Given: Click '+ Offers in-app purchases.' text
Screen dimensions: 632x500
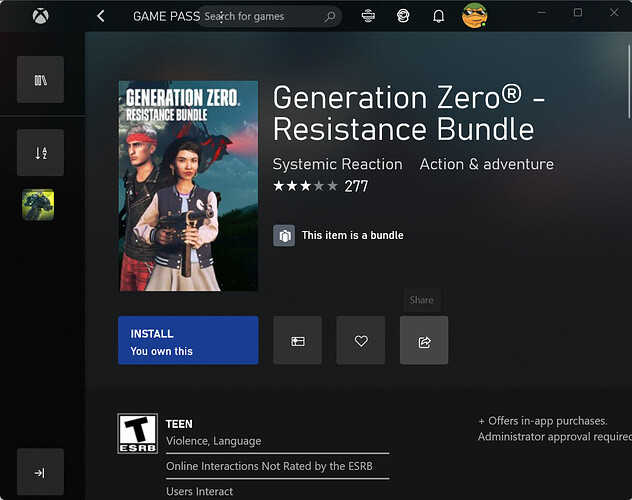Looking at the screenshot, I should (x=543, y=421).
